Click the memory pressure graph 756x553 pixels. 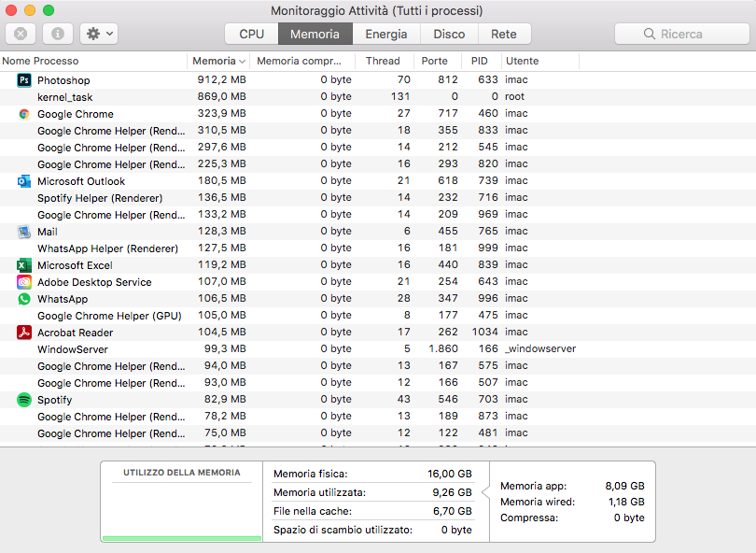point(182,512)
